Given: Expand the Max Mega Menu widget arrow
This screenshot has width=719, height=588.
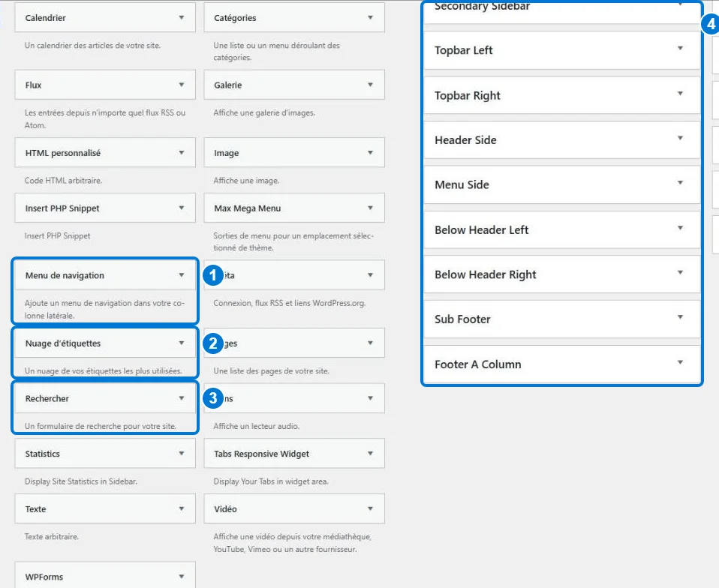Looking at the screenshot, I should 370,208.
